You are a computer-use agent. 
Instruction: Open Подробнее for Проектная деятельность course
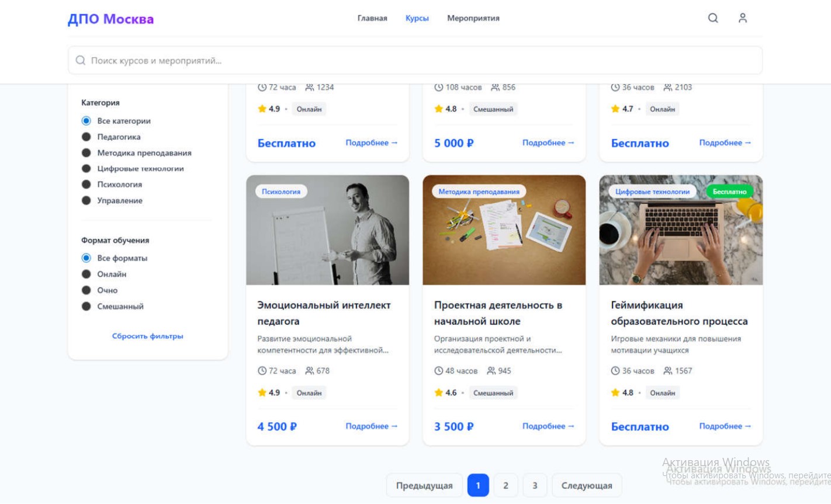[x=548, y=426]
